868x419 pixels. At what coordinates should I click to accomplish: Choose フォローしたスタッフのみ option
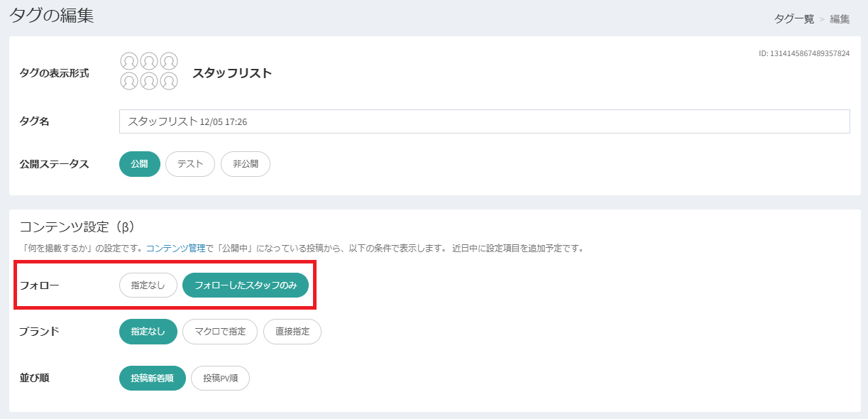246,285
